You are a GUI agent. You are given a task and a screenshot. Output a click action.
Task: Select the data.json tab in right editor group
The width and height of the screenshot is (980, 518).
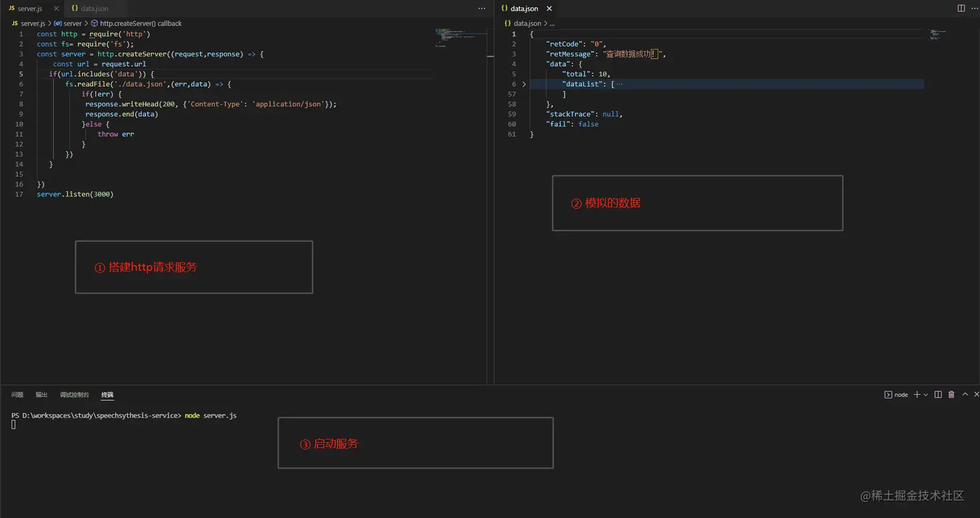click(524, 8)
